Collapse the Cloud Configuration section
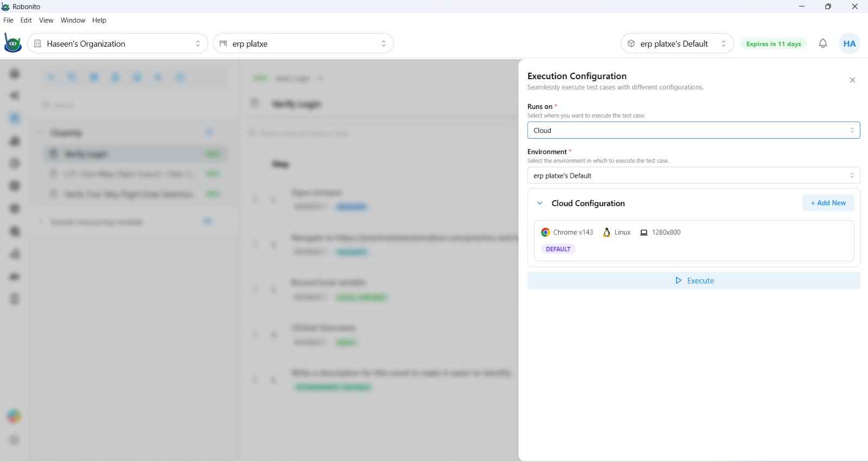The image size is (868, 462). pyautogui.click(x=539, y=203)
